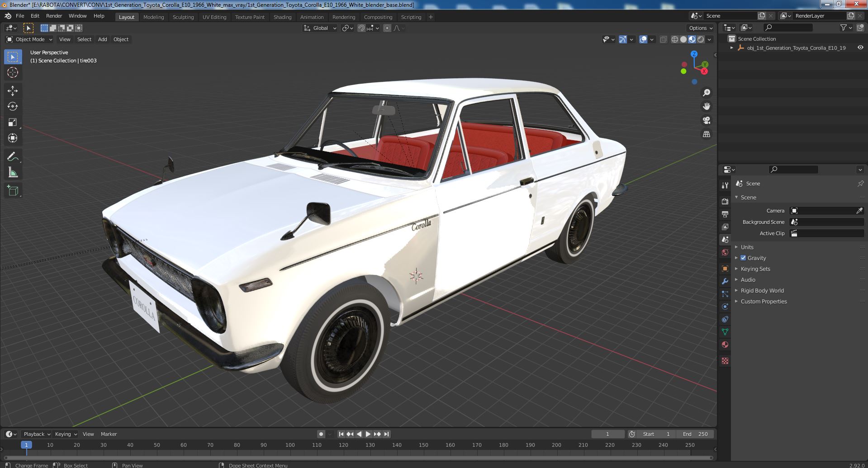Switch to Wireframe viewport shading
Viewport: 868px width, 468px height.
pos(675,39)
